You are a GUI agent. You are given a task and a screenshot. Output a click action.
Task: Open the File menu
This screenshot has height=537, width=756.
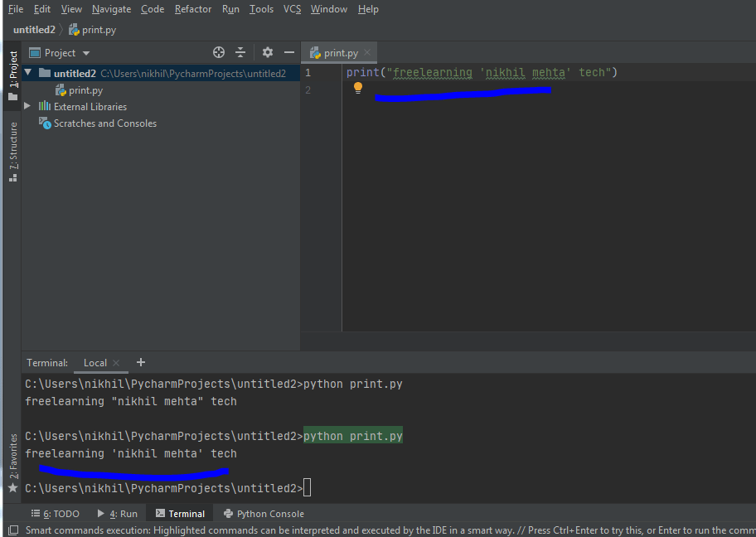[16, 9]
